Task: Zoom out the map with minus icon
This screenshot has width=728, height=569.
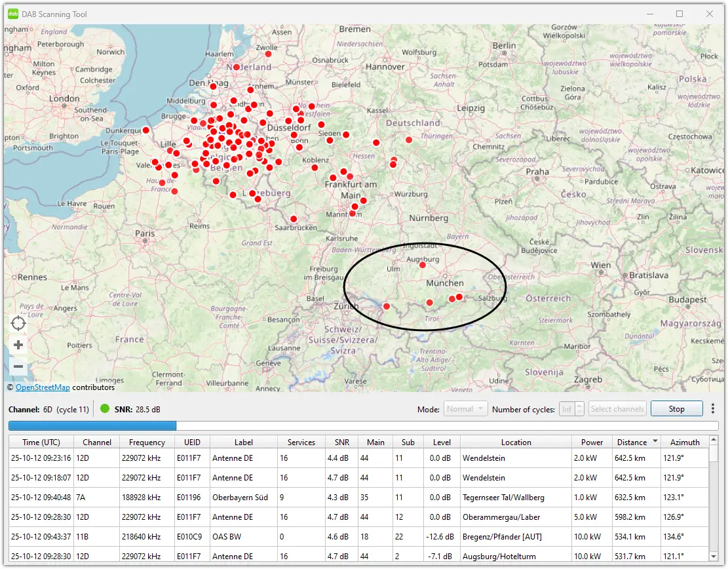Action: 18,366
